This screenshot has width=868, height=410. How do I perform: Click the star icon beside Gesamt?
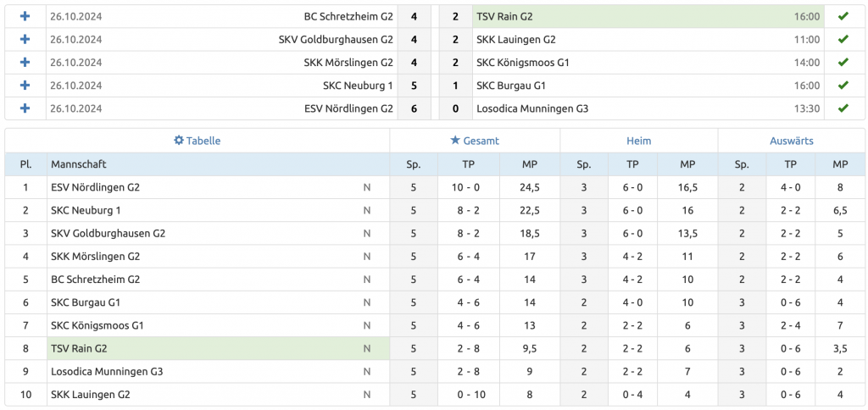455,141
